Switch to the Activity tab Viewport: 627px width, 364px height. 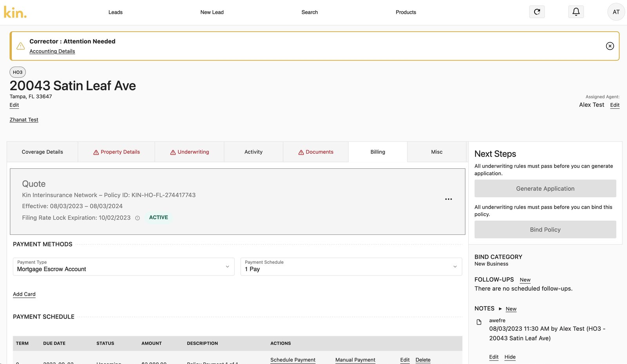tap(254, 152)
